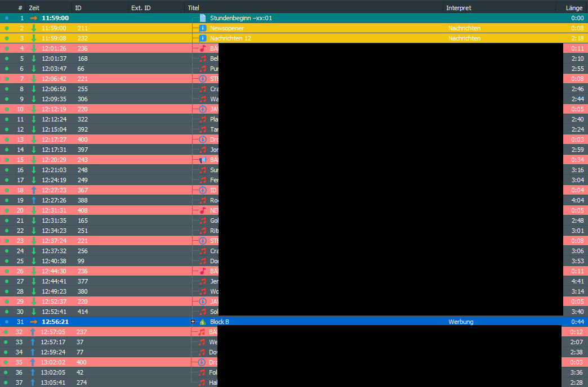Screen dimensions: 588x387
Task: Click the Länge column header
Action: pos(574,8)
